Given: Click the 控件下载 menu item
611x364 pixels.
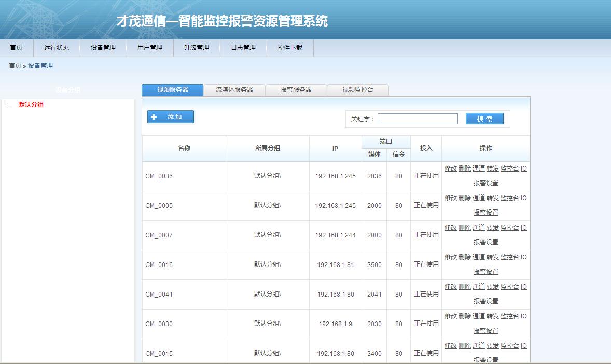Looking at the screenshot, I should tap(290, 48).
